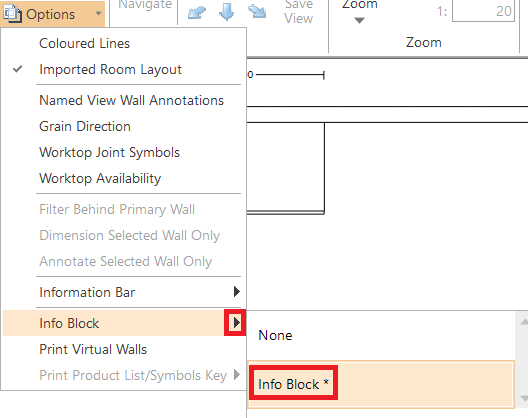Click the Options pages icon
This screenshot has height=418, width=528.
coord(12,14)
